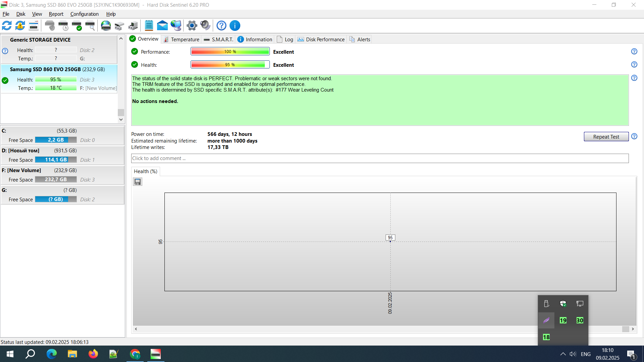Click the graph scroll left arrow
644x362 pixels.
(136, 329)
